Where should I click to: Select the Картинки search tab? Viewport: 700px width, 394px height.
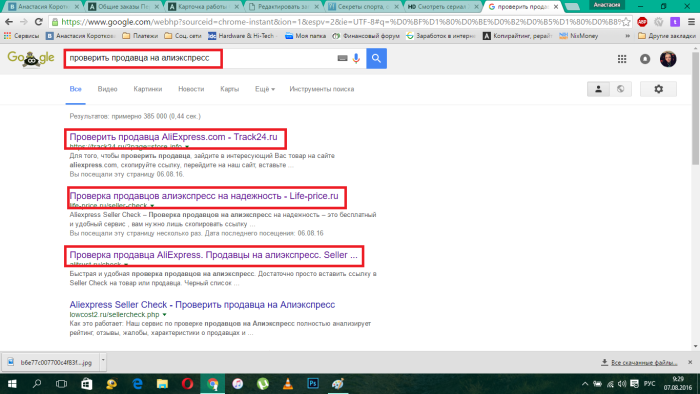tap(148, 89)
